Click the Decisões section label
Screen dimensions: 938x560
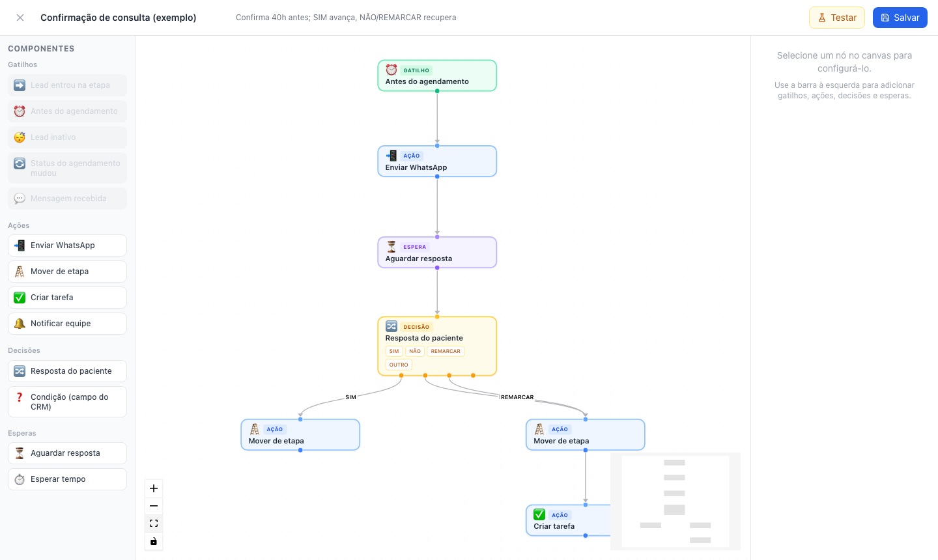[24, 350]
